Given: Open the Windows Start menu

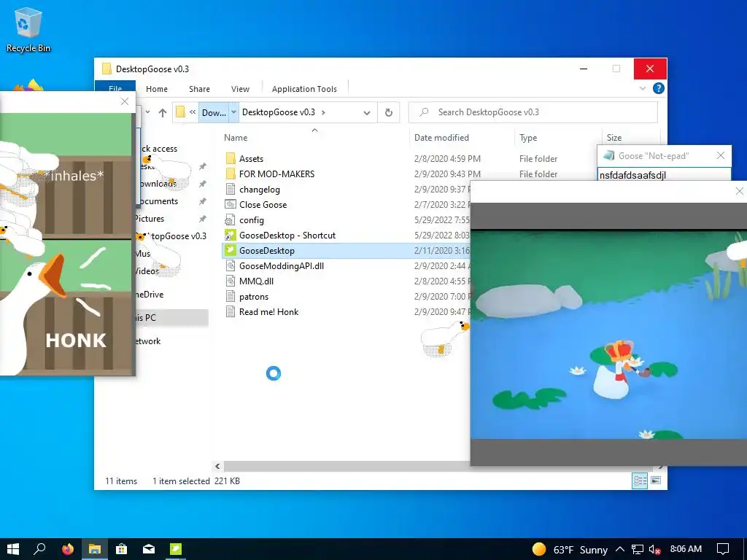Looking at the screenshot, I should pos(13,549).
